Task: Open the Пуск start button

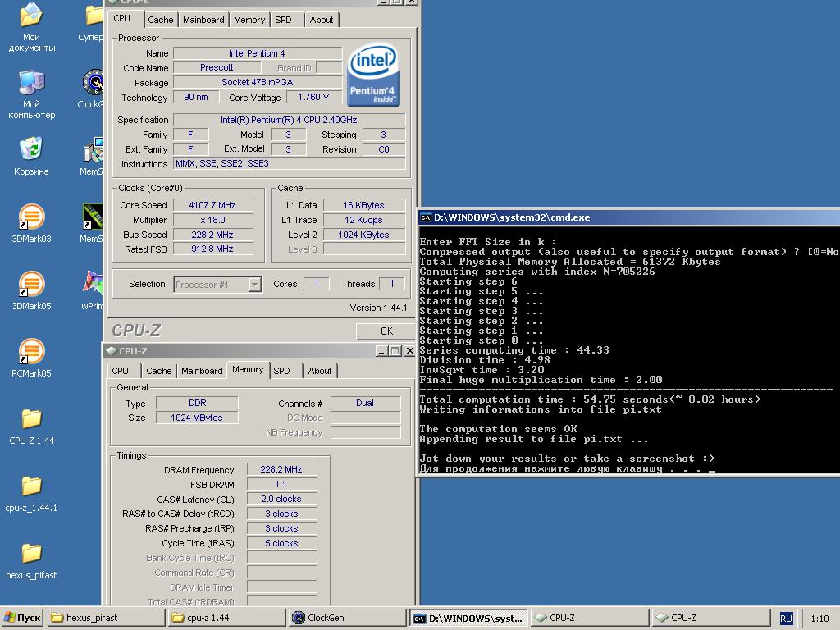Action: [x=22, y=618]
